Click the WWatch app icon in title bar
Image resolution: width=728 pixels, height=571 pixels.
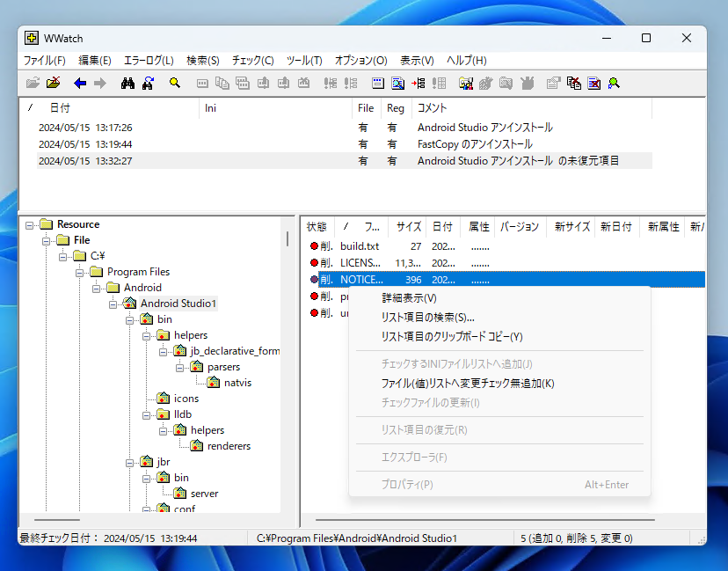[x=32, y=38]
